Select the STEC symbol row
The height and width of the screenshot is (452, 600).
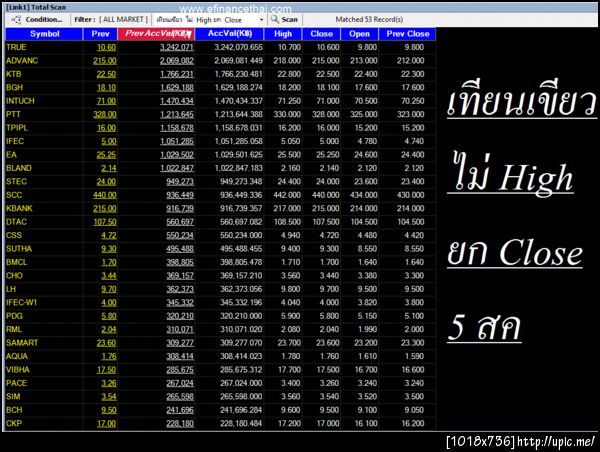click(x=220, y=181)
